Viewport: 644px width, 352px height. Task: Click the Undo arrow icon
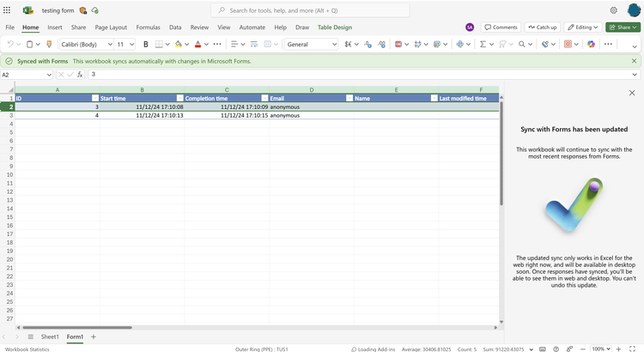tap(10, 44)
